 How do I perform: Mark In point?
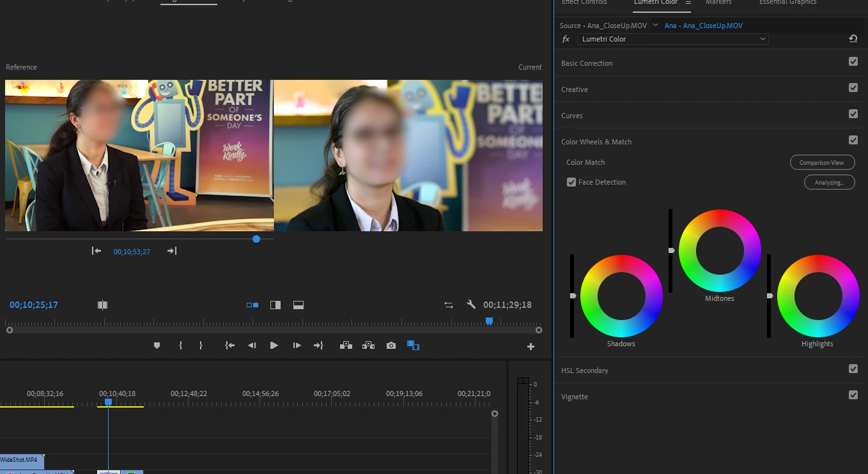click(180, 346)
